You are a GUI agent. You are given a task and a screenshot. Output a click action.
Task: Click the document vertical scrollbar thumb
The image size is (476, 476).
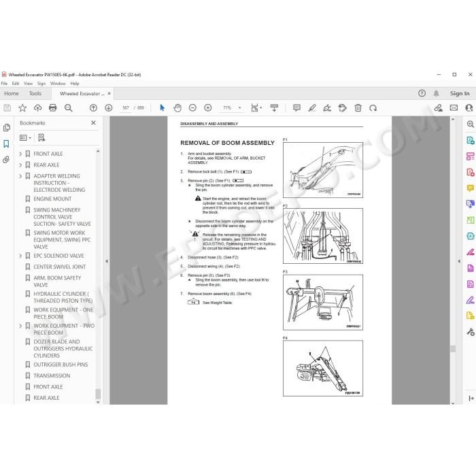(x=453, y=349)
